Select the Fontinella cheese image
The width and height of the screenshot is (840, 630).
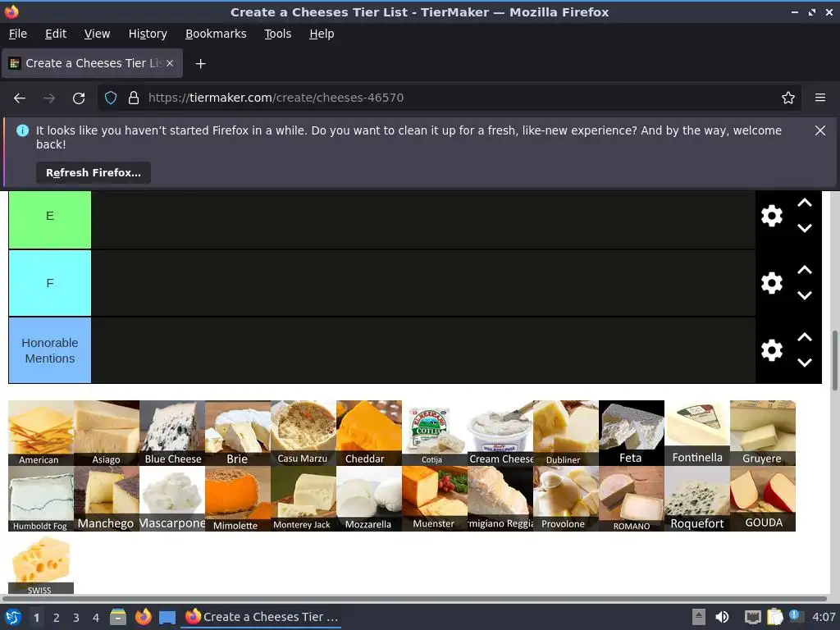point(697,433)
